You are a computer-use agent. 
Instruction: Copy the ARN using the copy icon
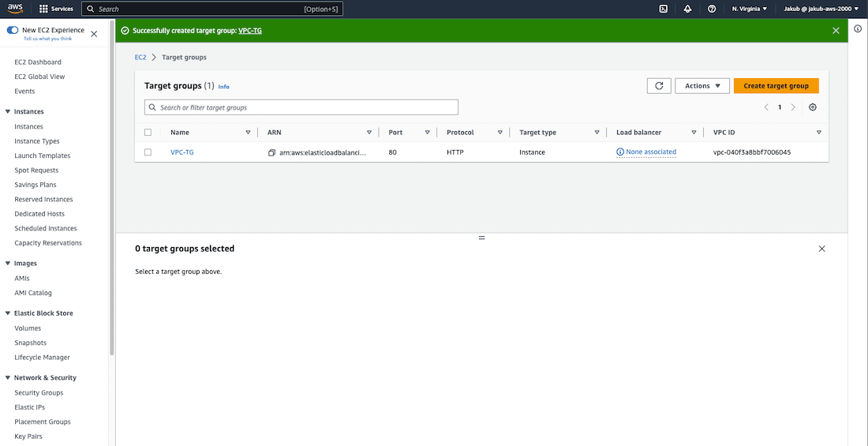pyautogui.click(x=271, y=152)
